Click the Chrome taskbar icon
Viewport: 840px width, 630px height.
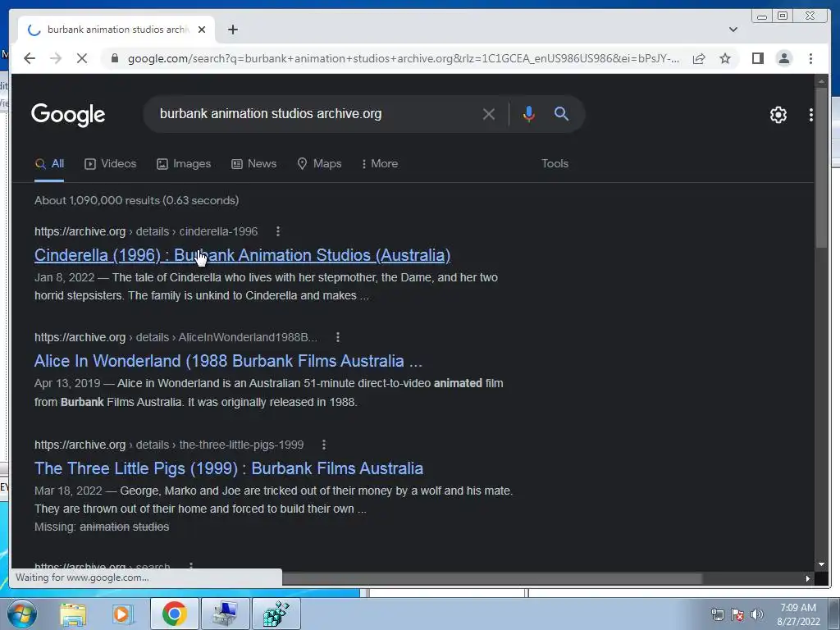point(175,614)
